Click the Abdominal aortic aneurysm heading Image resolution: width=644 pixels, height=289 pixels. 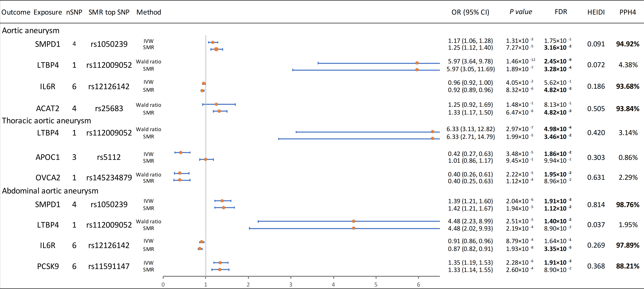tap(50, 191)
